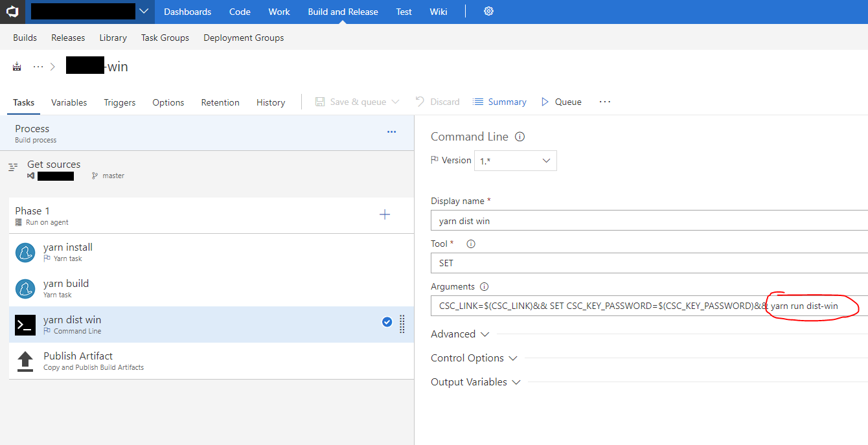Open the Version 1.* dropdown
The height and width of the screenshot is (445, 868).
click(x=515, y=161)
